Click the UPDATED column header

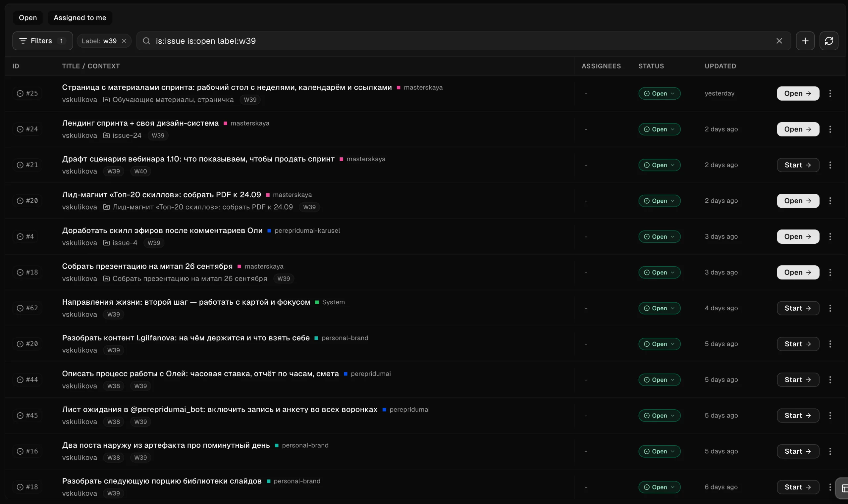point(720,66)
